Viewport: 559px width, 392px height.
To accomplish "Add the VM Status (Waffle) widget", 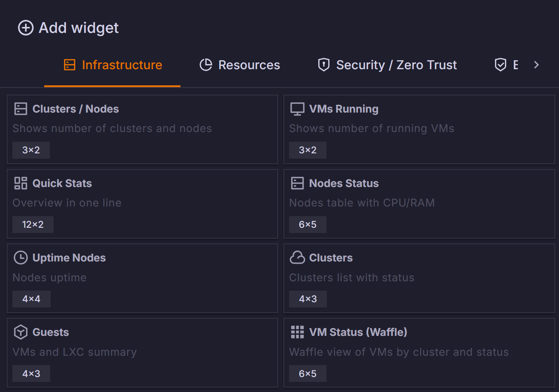I will click(x=419, y=353).
